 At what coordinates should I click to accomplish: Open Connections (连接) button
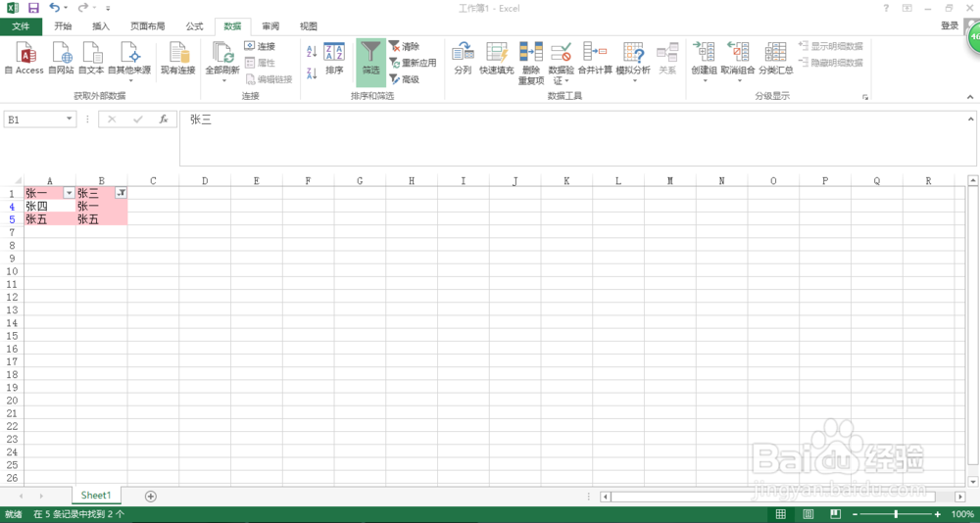point(260,46)
